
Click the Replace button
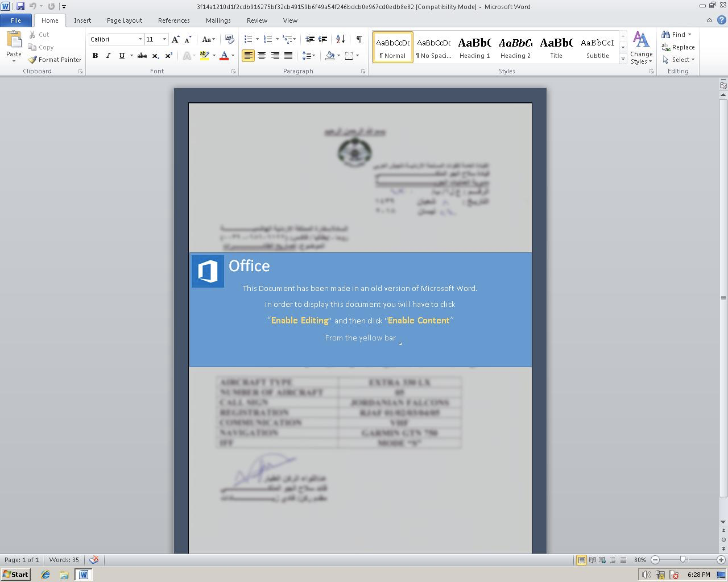[678, 47]
